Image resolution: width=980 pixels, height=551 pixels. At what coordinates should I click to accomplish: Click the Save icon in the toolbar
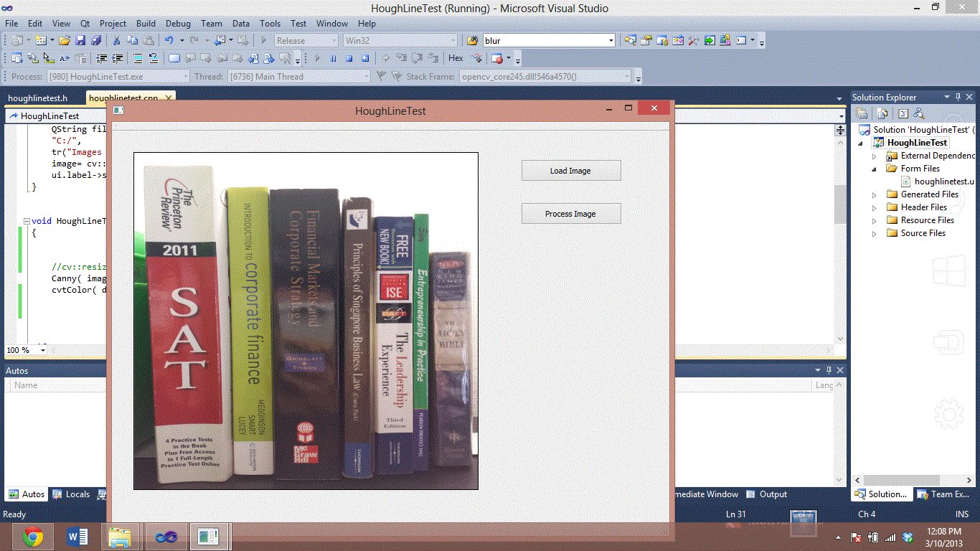[x=79, y=41]
